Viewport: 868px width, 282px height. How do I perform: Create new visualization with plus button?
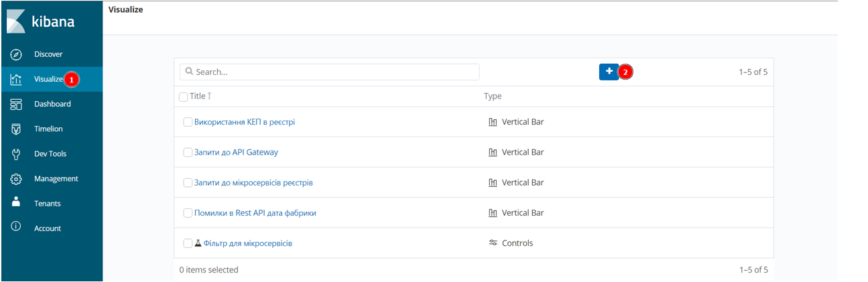pos(609,72)
